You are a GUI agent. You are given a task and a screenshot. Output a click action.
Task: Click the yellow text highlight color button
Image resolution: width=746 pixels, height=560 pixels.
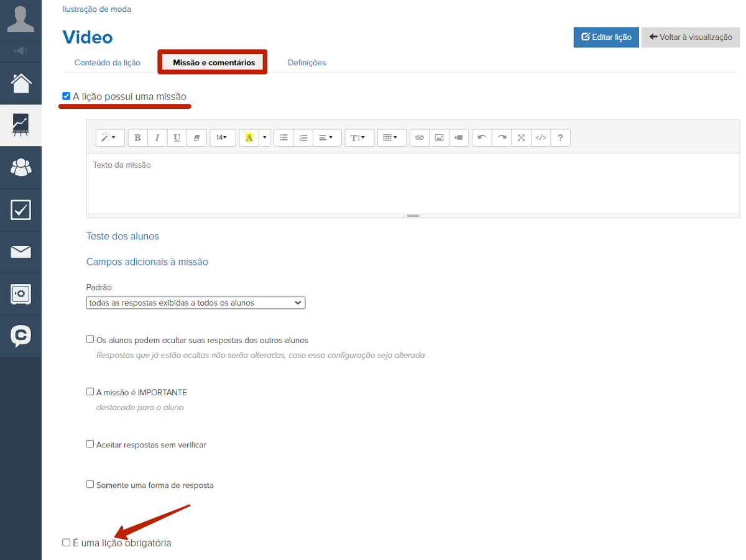(x=249, y=138)
